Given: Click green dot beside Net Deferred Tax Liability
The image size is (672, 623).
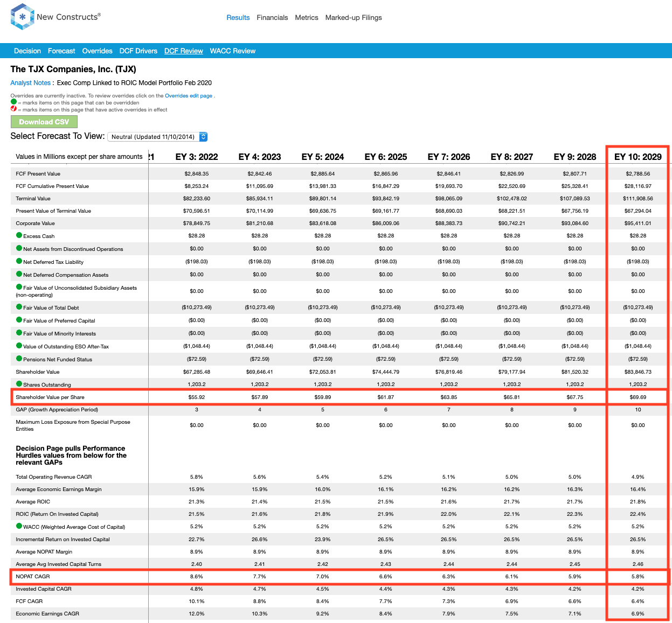Looking at the screenshot, I should tap(19, 261).
